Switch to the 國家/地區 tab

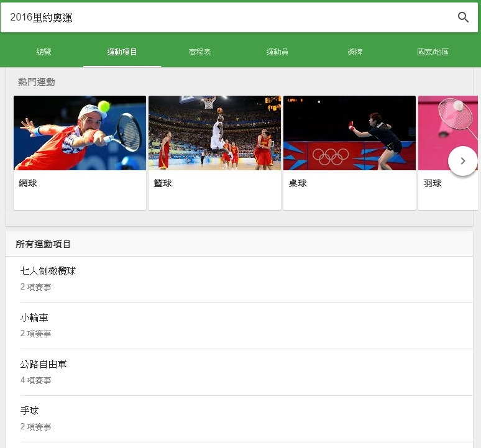click(433, 52)
